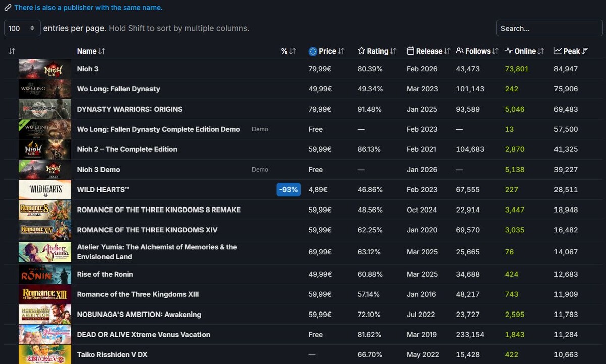This screenshot has width=606, height=364.
Task: Click the green online count for DYNASTY WARRIORS: ORIGINS
Action: (514, 109)
